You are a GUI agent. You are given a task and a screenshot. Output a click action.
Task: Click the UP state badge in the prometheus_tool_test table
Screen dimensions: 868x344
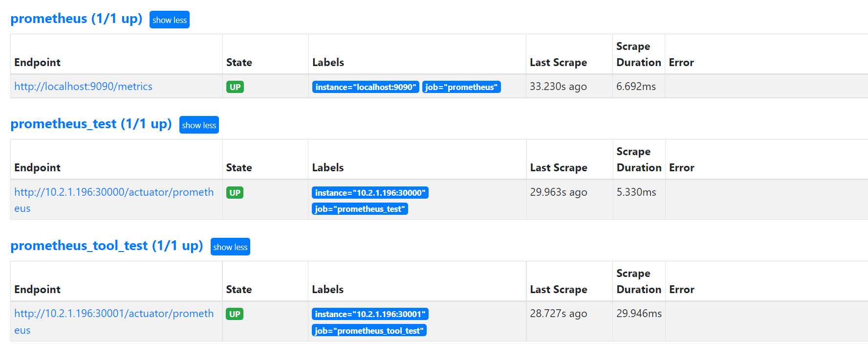click(235, 314)
